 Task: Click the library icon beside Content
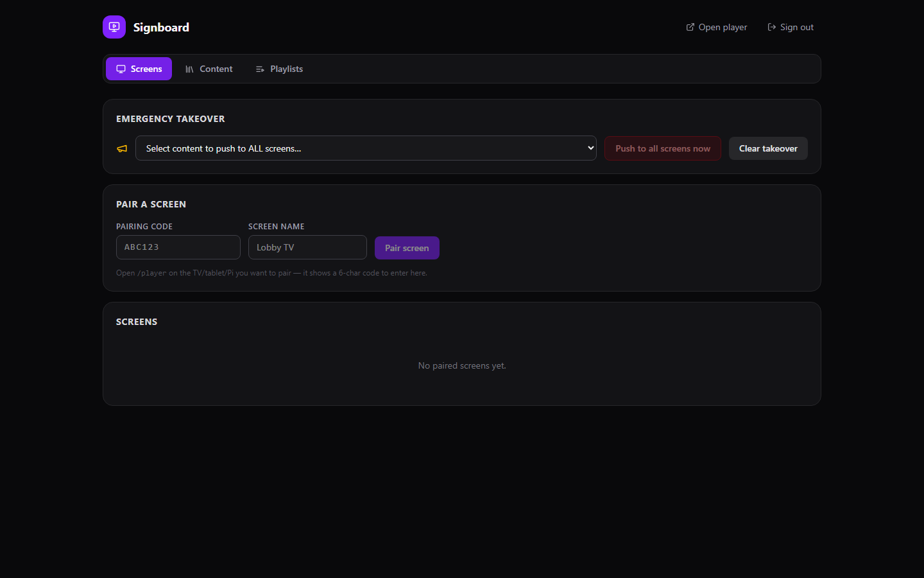189,69
